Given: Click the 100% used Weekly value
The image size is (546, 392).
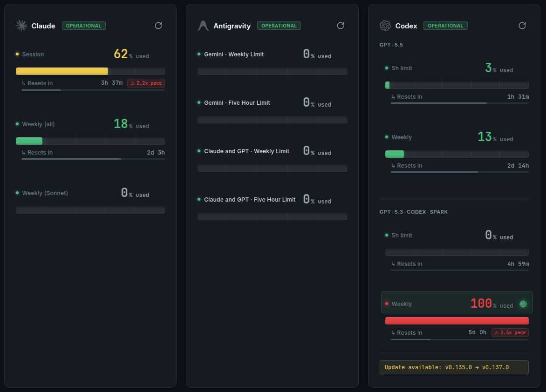Looking at the screenshot, I should [491, 304].
